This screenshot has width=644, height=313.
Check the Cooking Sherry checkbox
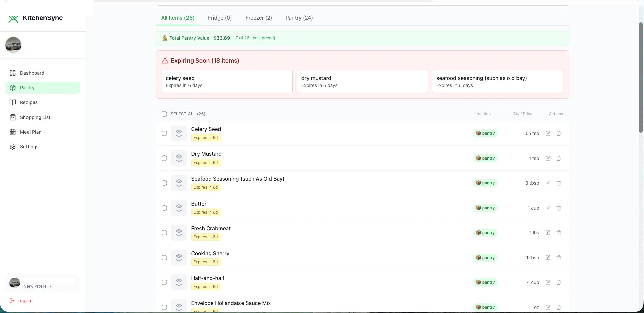[x=164, y=258]
